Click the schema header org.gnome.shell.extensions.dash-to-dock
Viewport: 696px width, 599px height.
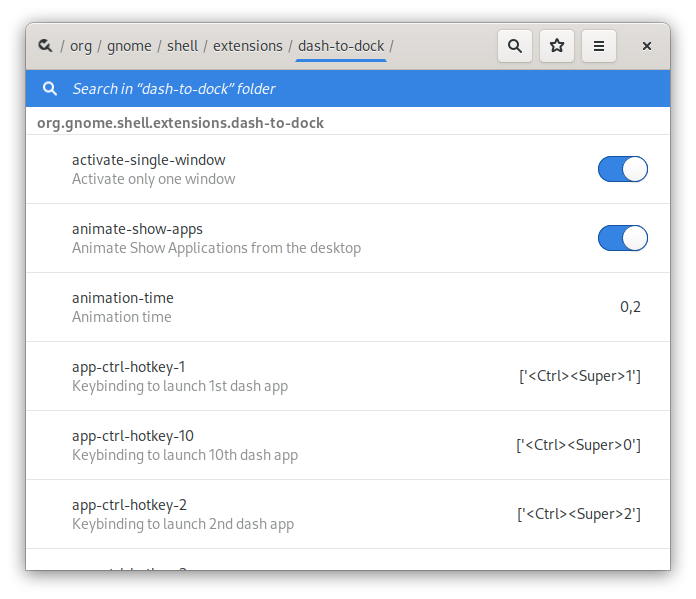coord(180,123)
